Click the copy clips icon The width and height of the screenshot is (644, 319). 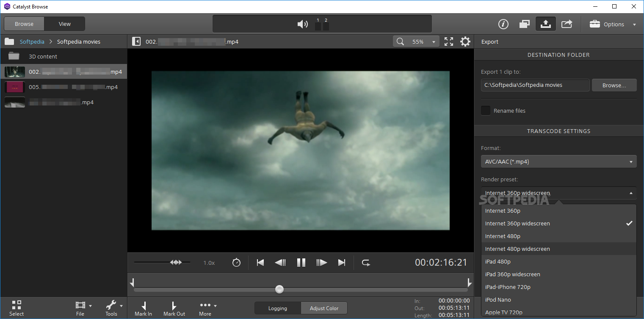[x=525, y=24]
